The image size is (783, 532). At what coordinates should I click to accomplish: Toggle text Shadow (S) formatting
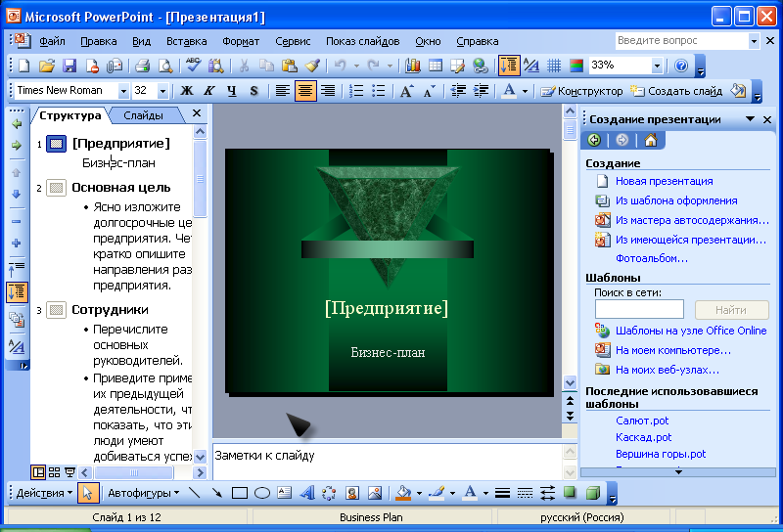(254, 91)
